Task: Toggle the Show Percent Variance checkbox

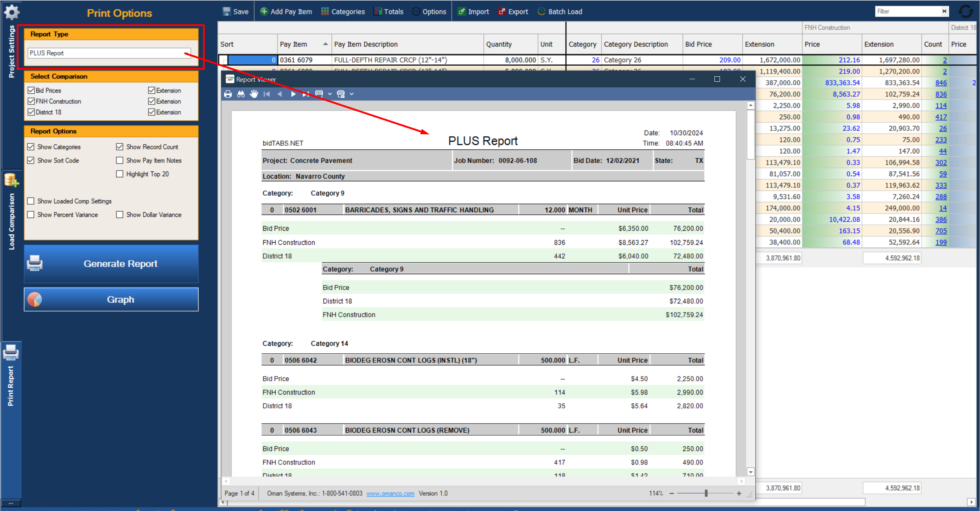Action: 31,214
